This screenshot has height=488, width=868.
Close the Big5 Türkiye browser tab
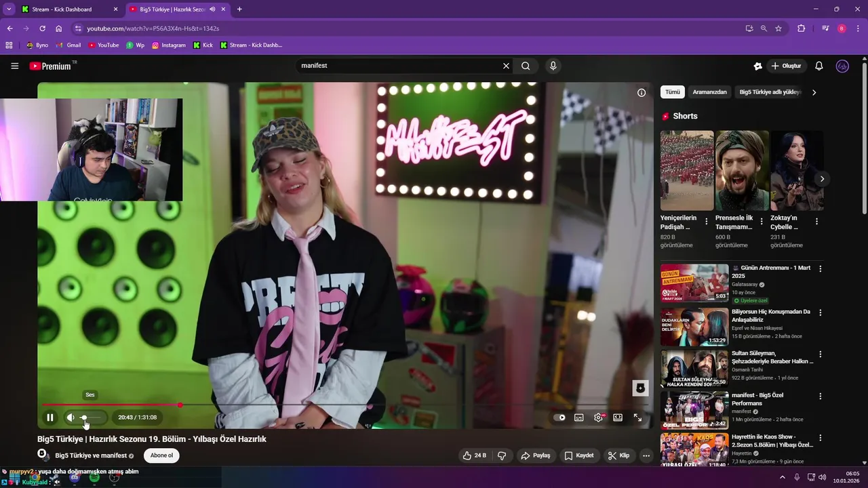tap(223, 9)
